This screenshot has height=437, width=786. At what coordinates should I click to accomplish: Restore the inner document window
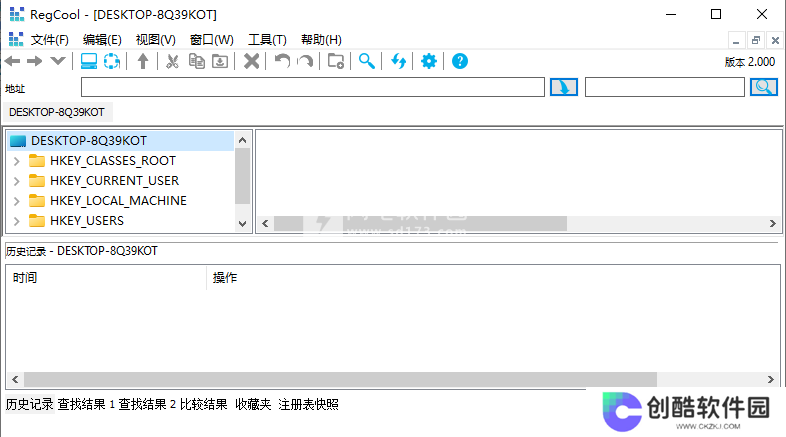756,40
